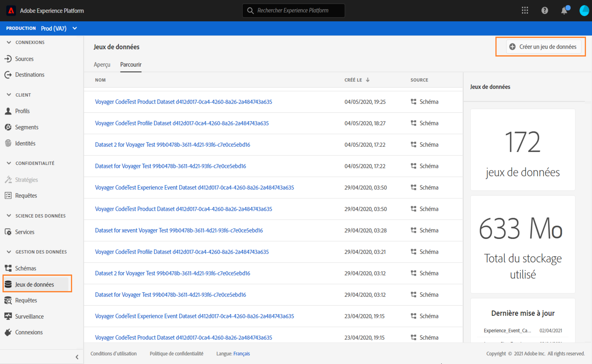Go to Destinations in the sidebar

29,74
